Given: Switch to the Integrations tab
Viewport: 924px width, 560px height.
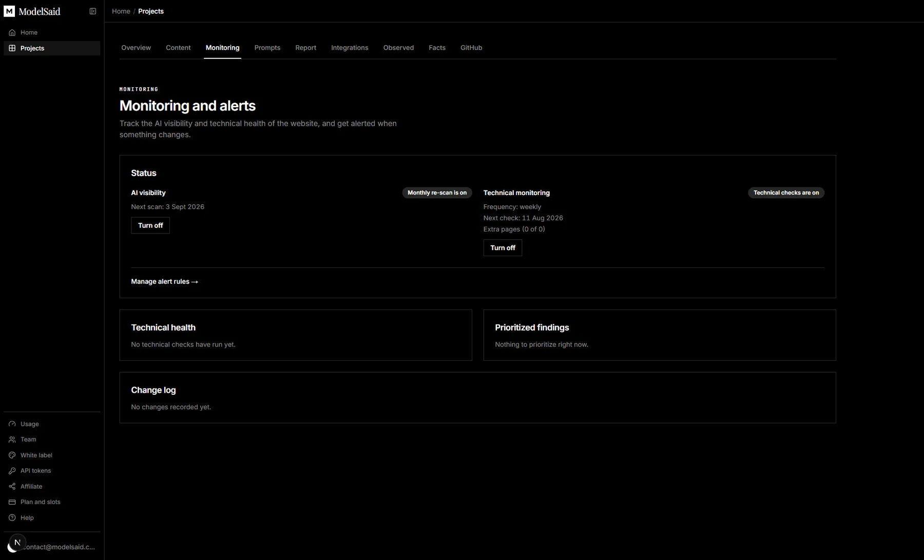Looking at the screenshot, I should [x=350, y=48].
